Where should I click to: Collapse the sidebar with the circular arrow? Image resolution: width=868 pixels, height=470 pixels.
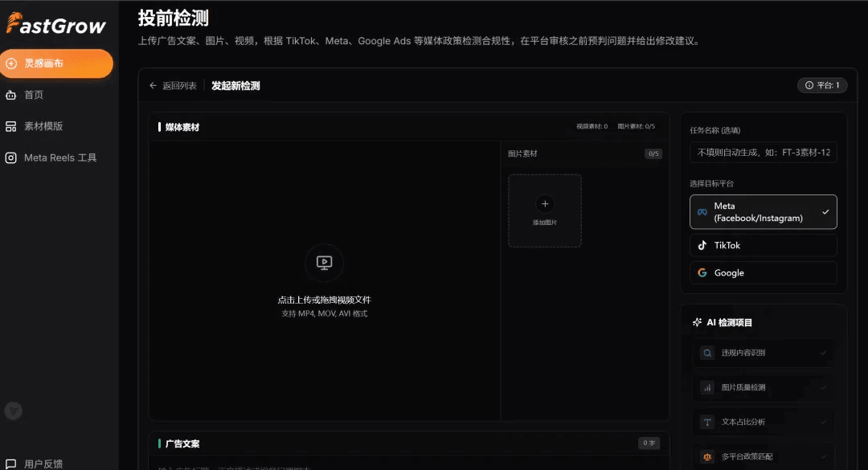coord(13,411)
